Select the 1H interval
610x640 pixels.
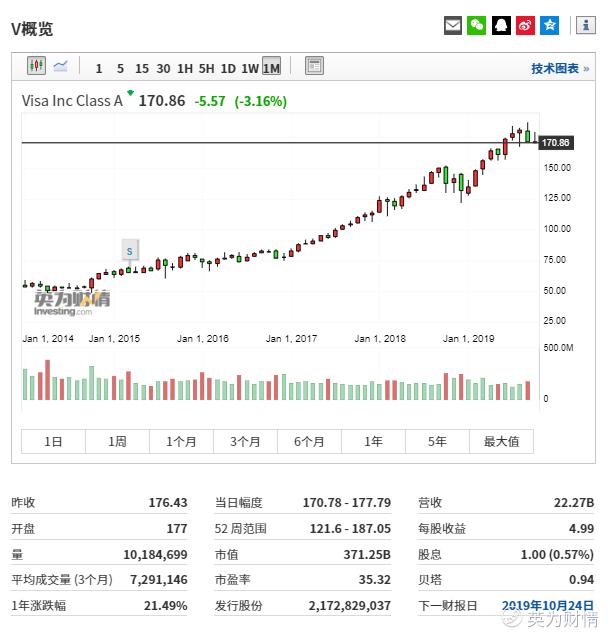tap(185, 68)
